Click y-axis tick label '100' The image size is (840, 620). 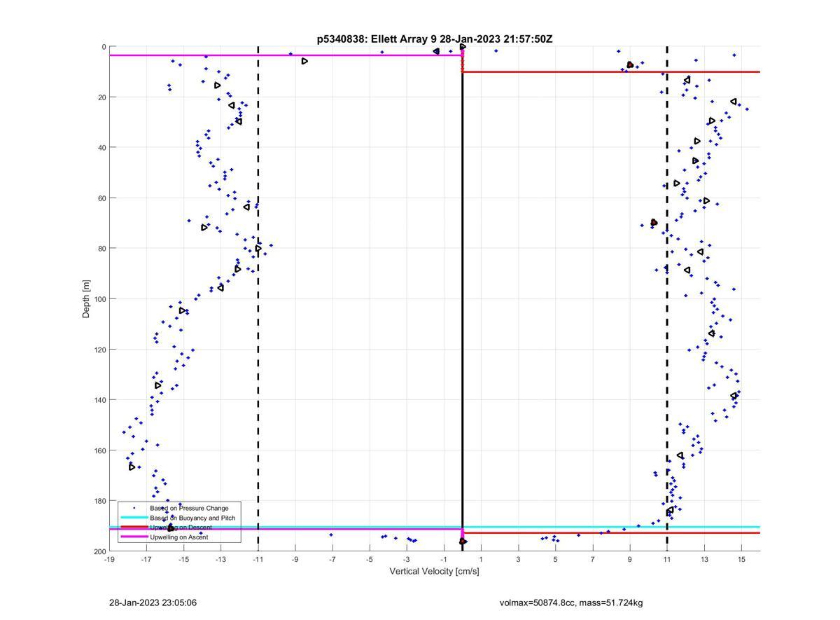click(x=99, y=299)
